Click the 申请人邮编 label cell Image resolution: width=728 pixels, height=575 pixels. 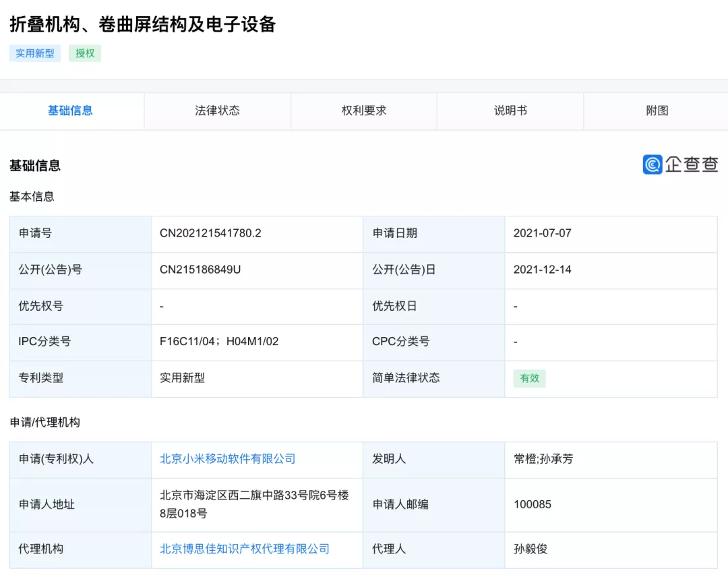point(433,504)
